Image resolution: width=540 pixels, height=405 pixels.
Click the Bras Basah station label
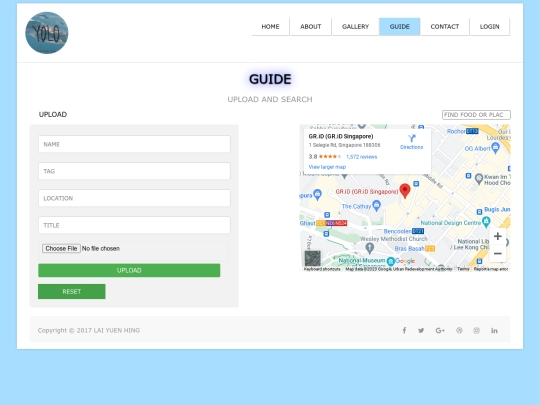(414, 248)
